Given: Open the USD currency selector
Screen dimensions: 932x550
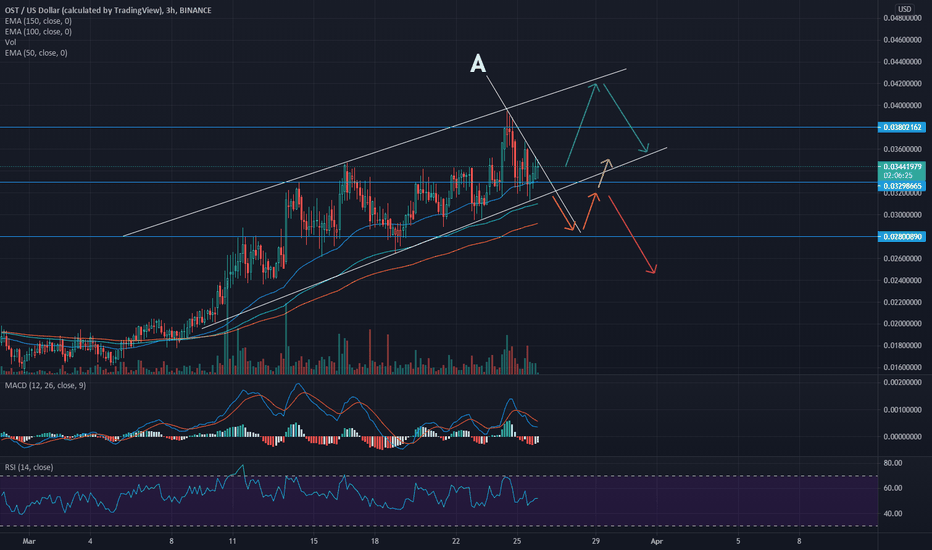Looking at the screenshot, I should click(904, 9).
